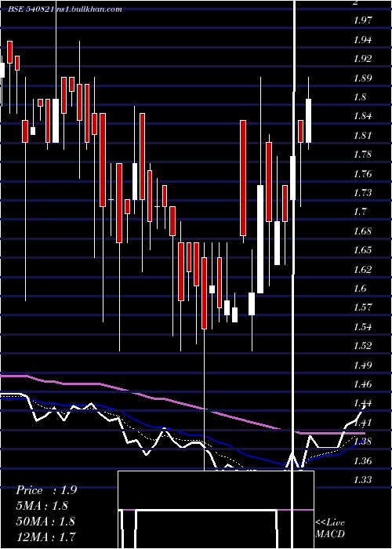Click the 1.44 price axis label
The height and width of the screenshot is (549, 392).
point(362,403)
